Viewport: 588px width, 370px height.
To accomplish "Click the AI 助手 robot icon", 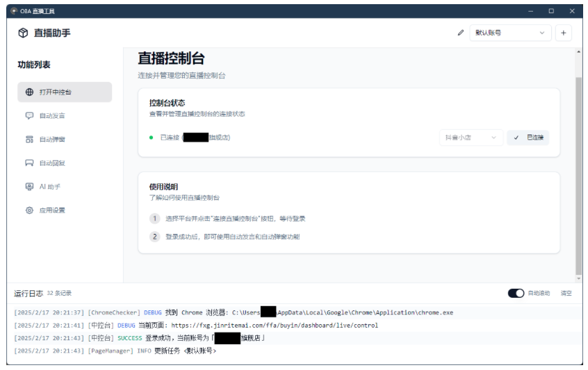I will pyautogui.click(x=29, y=187).
